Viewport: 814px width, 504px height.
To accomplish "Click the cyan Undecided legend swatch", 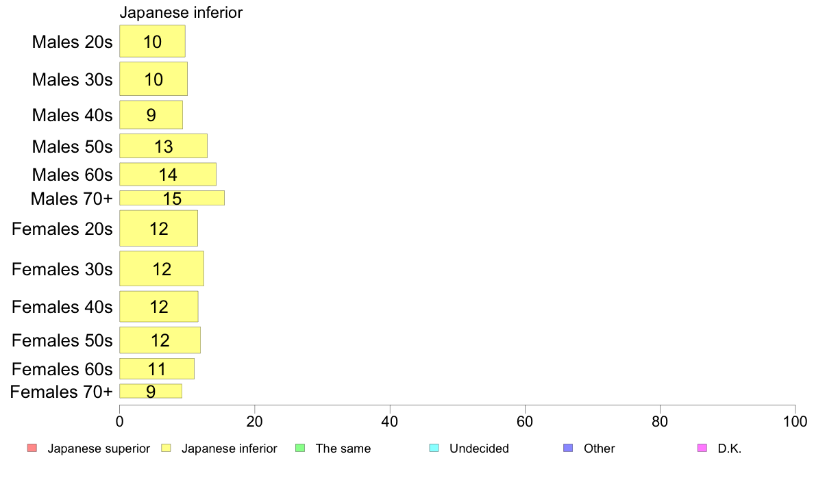I will point(434,448).
